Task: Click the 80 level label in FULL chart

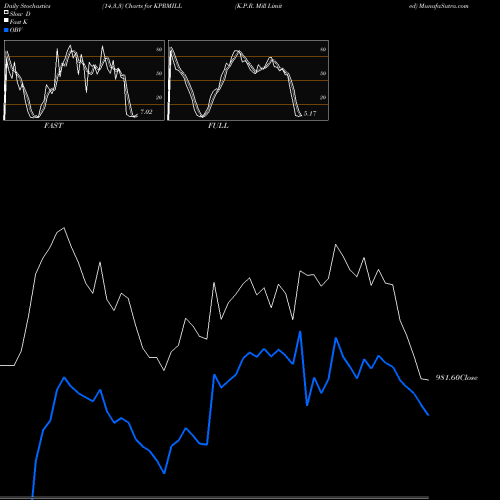Action: pos(323,50)
